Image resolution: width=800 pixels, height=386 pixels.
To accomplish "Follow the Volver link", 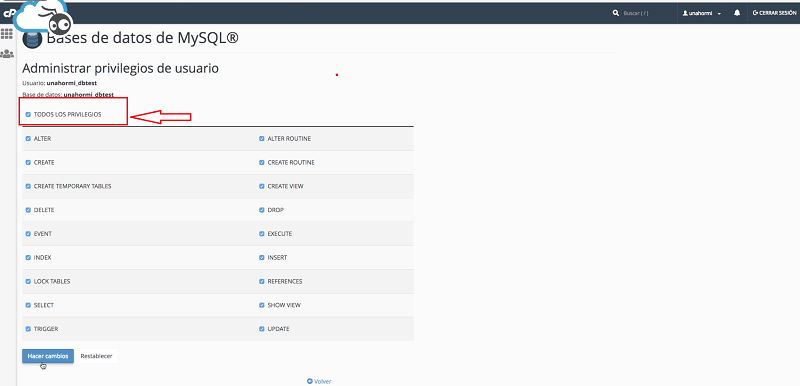I will pyautogui.click(x=319, y=381).
